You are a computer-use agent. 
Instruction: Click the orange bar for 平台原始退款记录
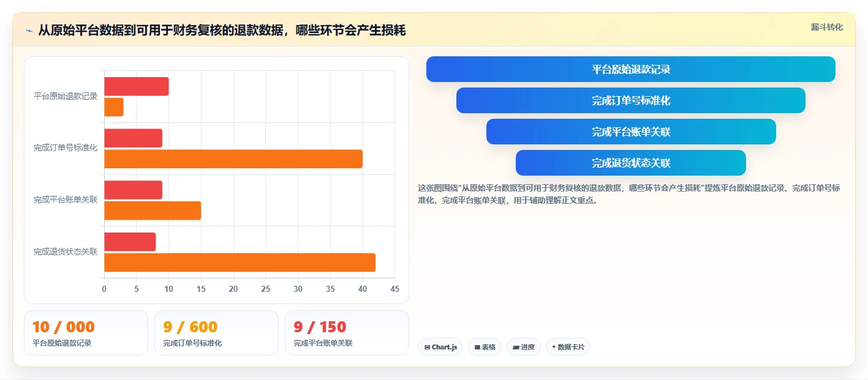(114, 107)
